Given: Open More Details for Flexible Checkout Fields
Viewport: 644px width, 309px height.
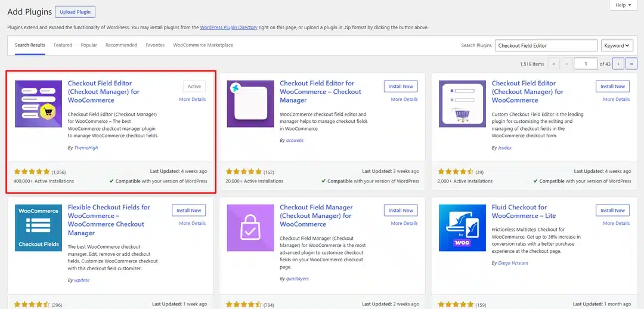Looking at the screenshot, I should (x=192, y=224).
